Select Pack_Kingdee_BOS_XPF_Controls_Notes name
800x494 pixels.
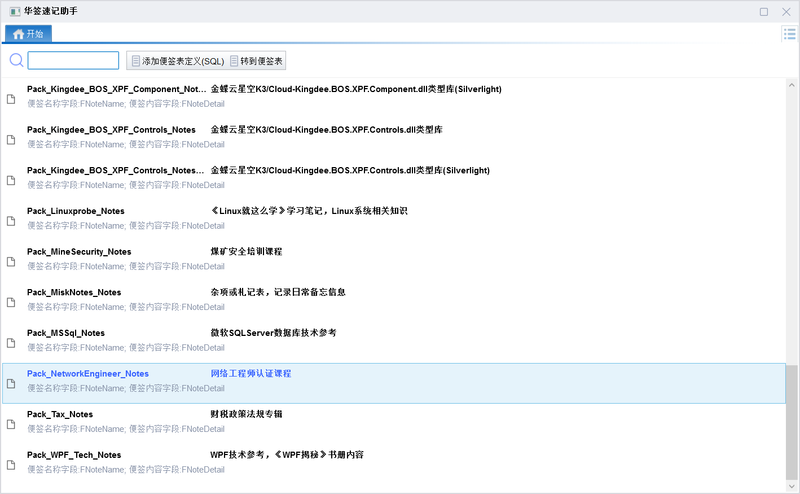coord(111,130)
